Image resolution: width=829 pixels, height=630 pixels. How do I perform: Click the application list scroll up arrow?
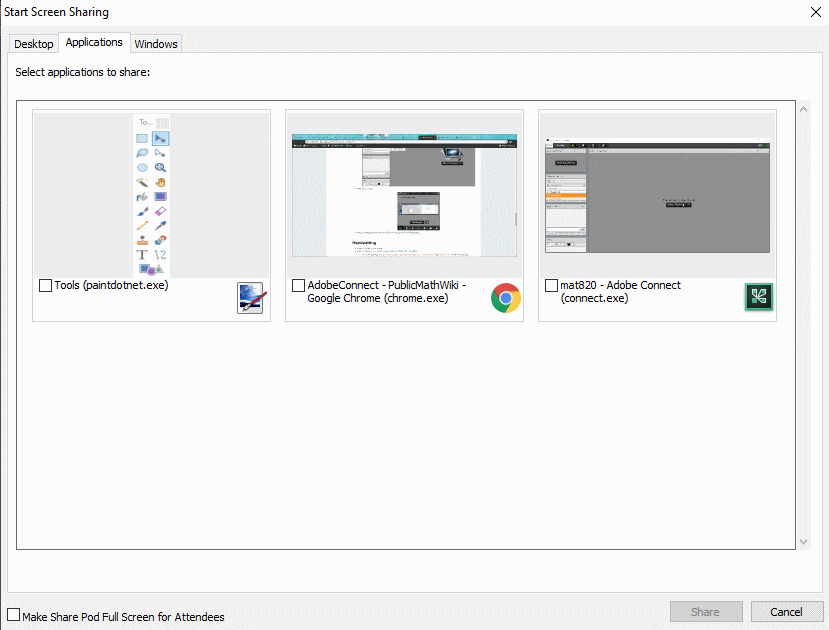coord(804,109)
